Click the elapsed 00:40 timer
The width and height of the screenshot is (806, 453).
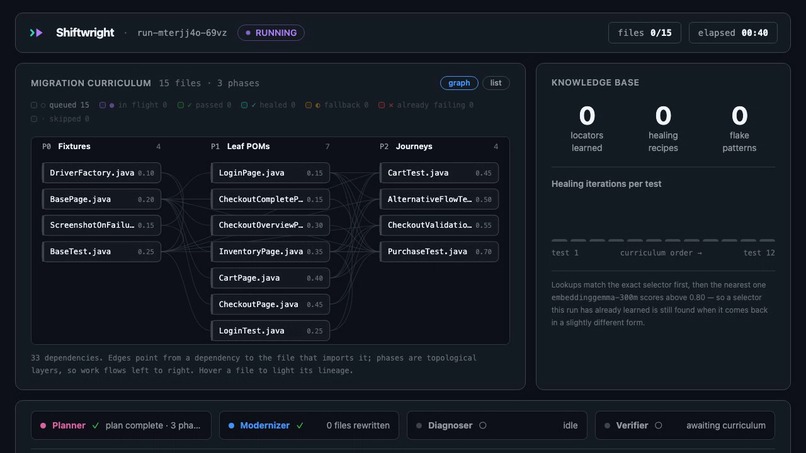733,33
